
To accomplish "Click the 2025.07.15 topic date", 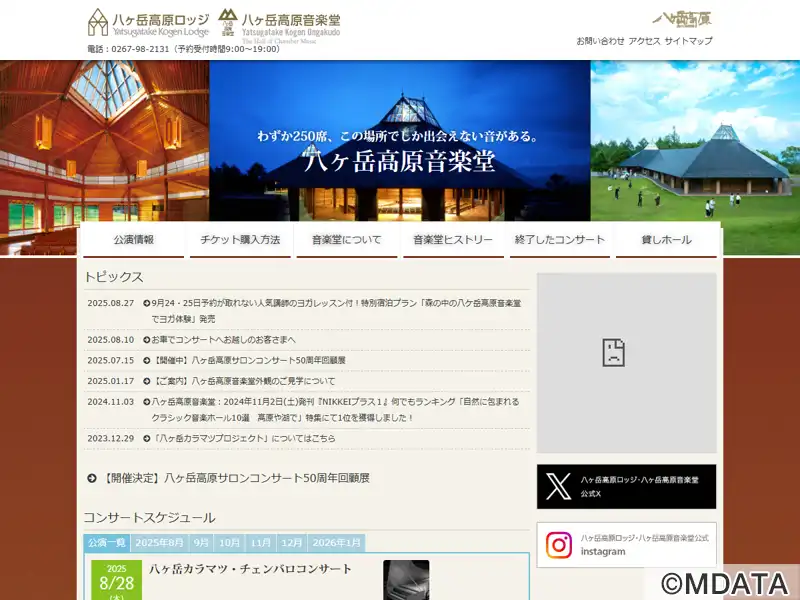I will point(111,360).
